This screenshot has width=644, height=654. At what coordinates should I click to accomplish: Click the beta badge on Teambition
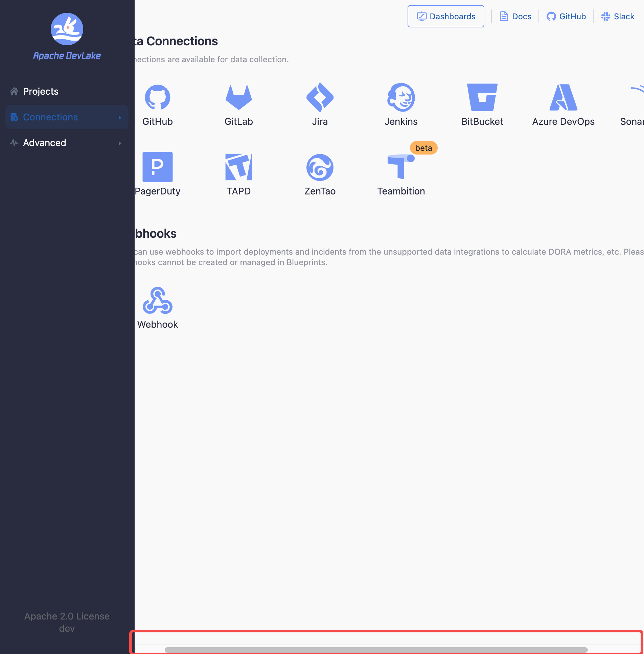423,148
